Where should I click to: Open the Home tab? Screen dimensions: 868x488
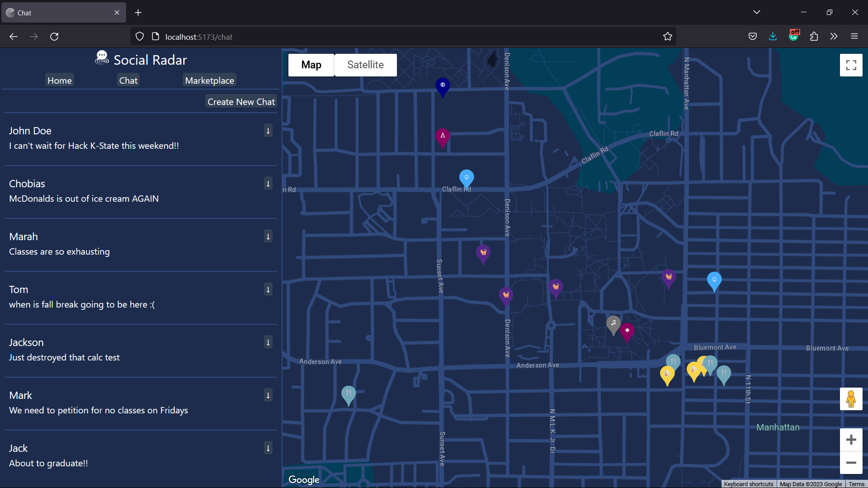tap(59, 80)
